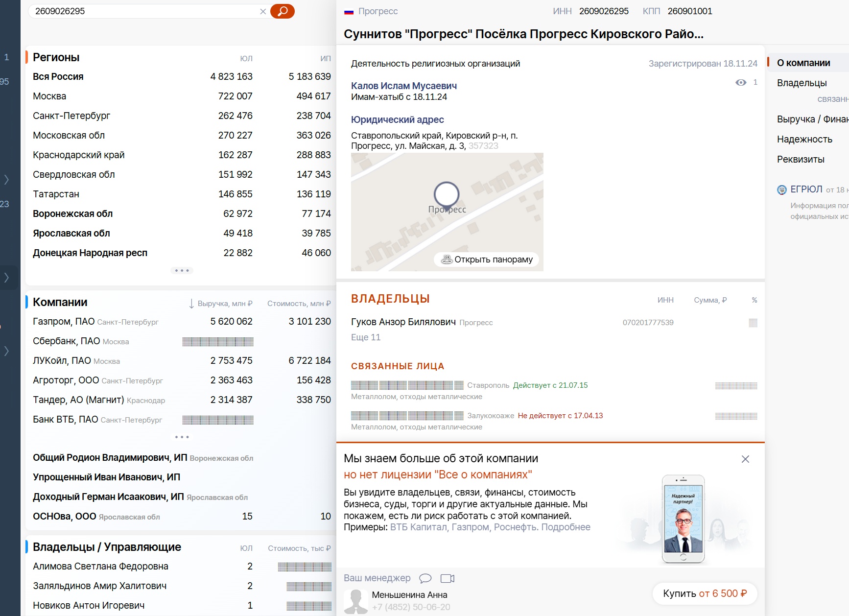Show 11 more owners with Еще 11
The image size is (849, 616).
pos(366,337)
